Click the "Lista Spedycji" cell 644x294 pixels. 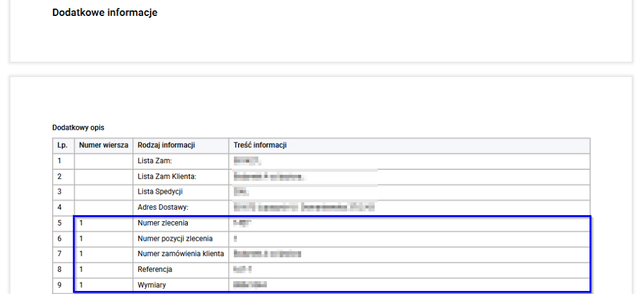click(x=181, y=192)
